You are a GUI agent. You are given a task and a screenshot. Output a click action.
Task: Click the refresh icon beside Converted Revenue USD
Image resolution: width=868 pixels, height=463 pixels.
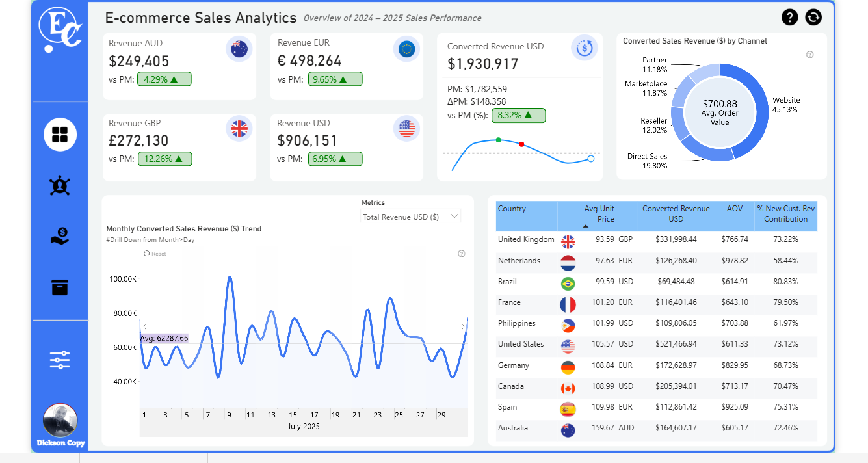(584, 48)
